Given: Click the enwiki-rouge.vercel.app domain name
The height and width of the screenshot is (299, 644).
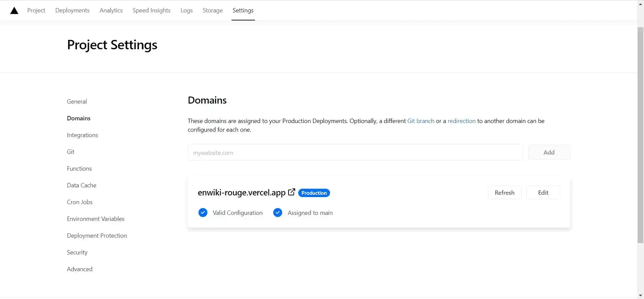Looking at the screenshot, I should click(x=241, y=192).
